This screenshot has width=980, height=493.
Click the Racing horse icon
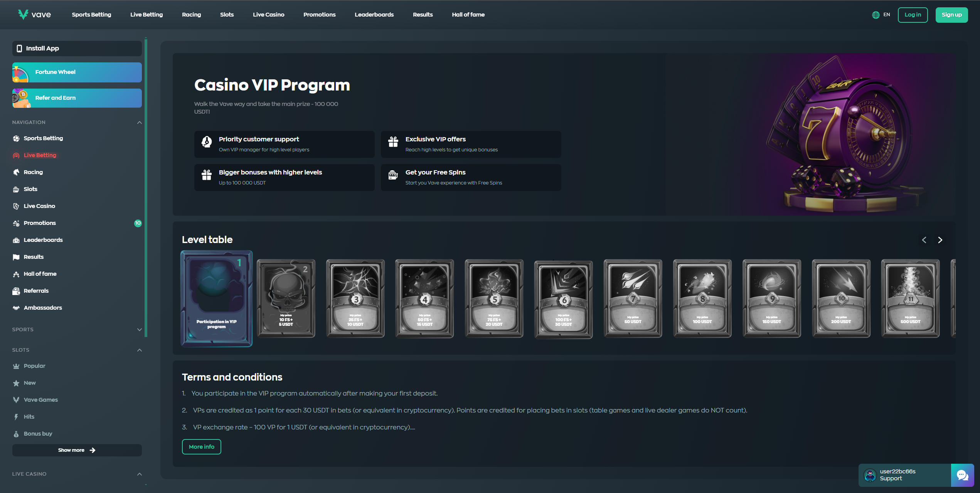pyautogui.click(x=16, y=173)
